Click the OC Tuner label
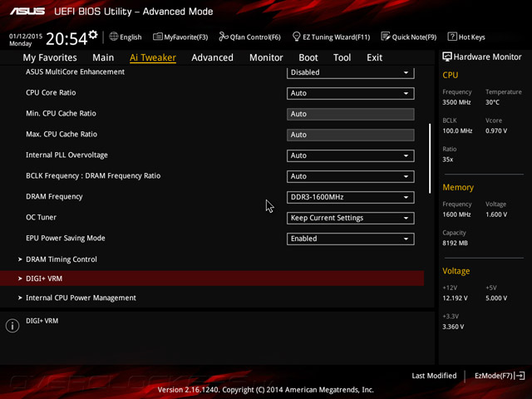The height and width of the screenshot is (399, 532). coord(41,217)
